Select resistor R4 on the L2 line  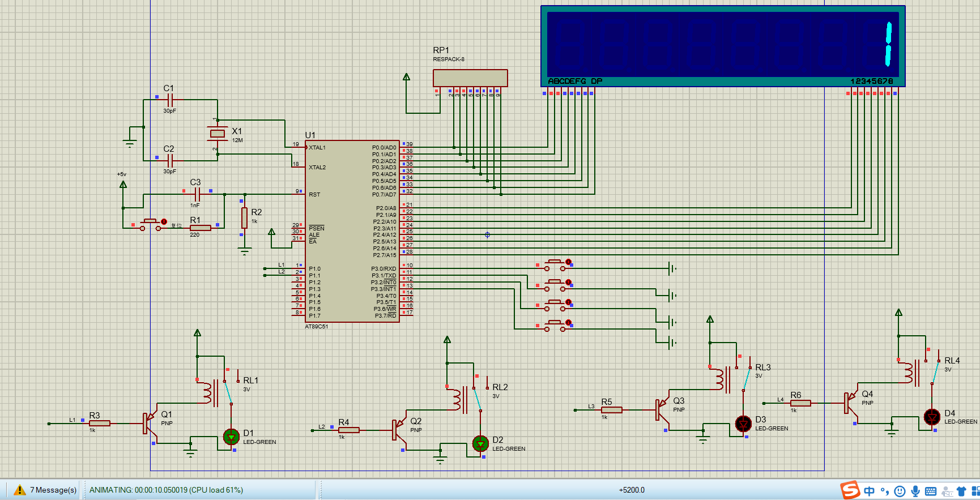[x=348, y=430]
